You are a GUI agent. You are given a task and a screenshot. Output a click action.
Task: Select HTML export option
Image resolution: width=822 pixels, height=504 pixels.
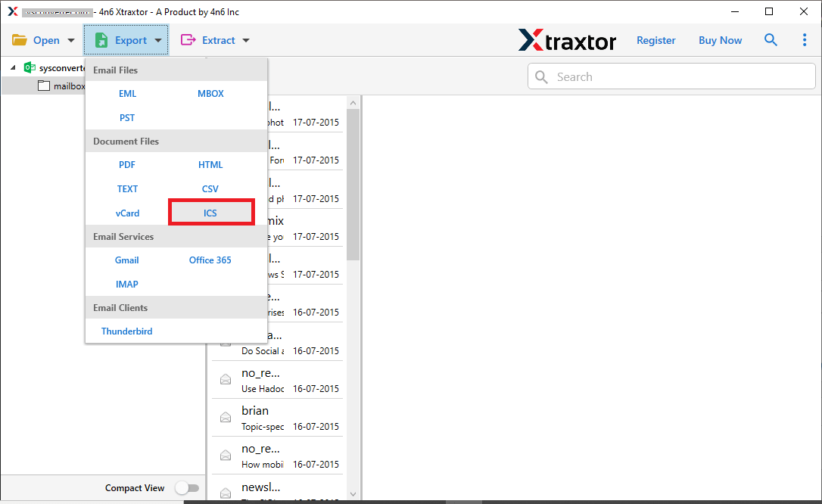point(210,164)
